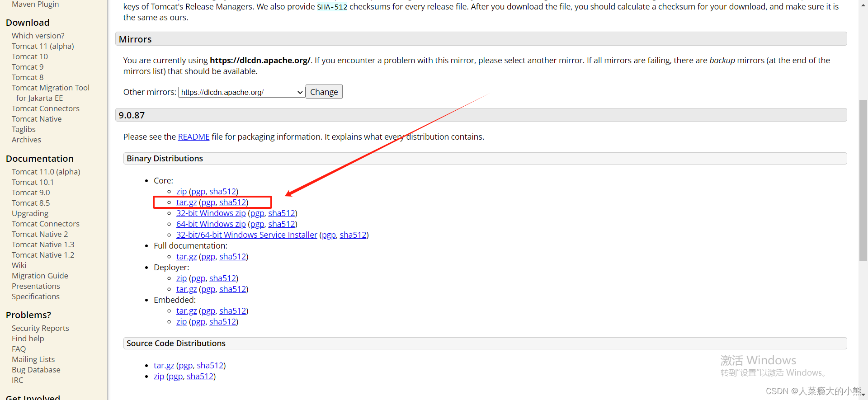Download Full documentation tar.gz
The image size is (868, 400).
(186, 257)
